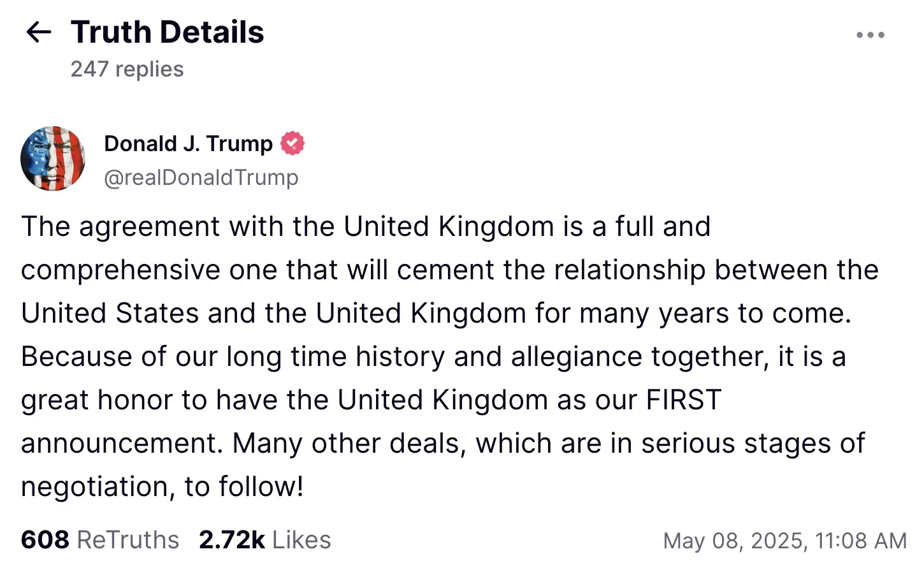Go back using the left arrow
The image size is (924, 570).
38,32
